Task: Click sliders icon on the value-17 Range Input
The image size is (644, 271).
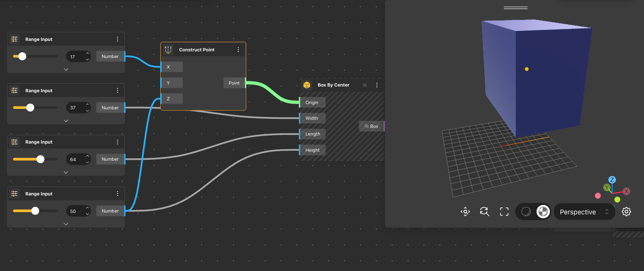Action: (14, 39)
